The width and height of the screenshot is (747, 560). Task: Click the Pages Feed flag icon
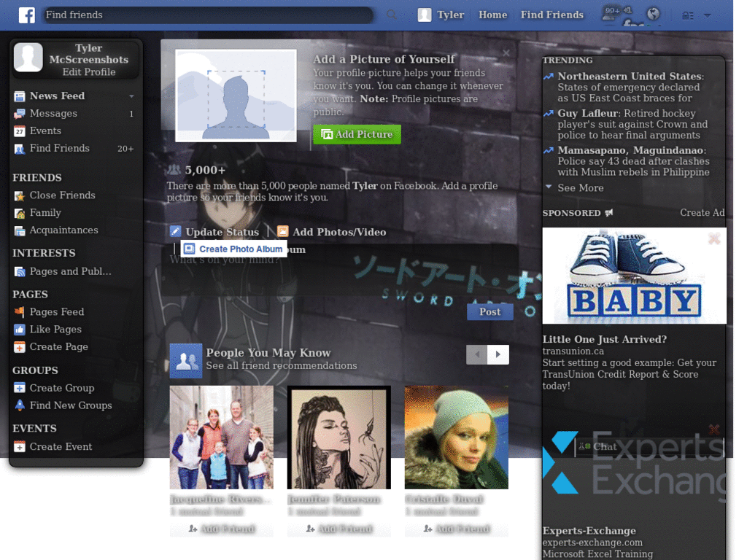(x=20, y=312)
